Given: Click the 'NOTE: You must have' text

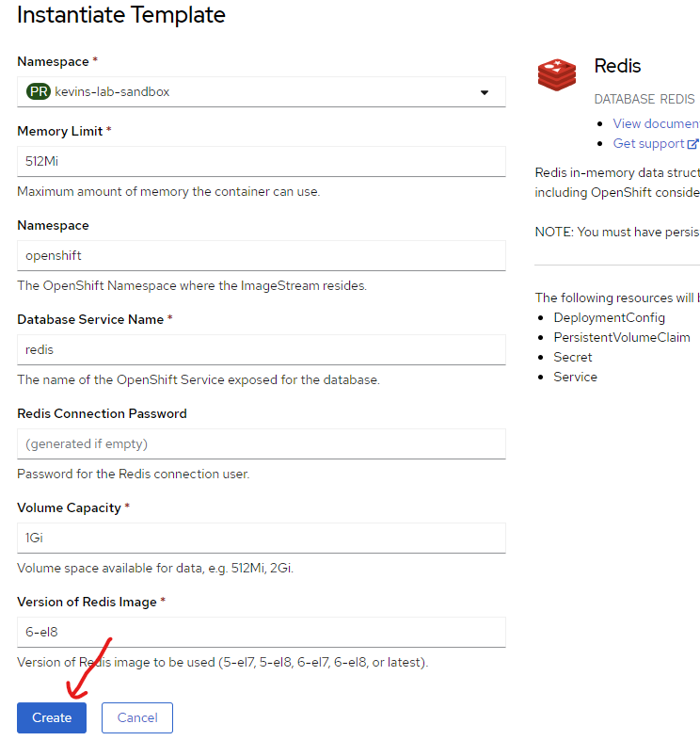Looking at the screenshot, I should pos(617,232).
